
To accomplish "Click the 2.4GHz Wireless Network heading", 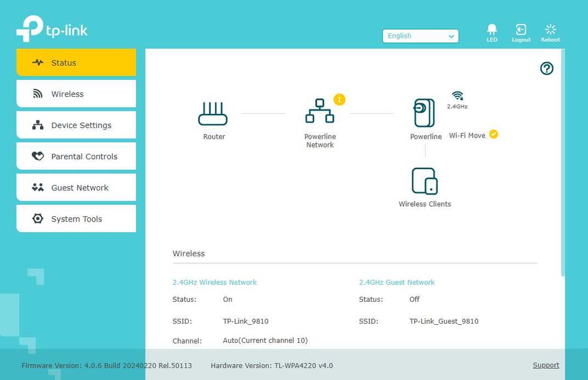I will [215, 282].
